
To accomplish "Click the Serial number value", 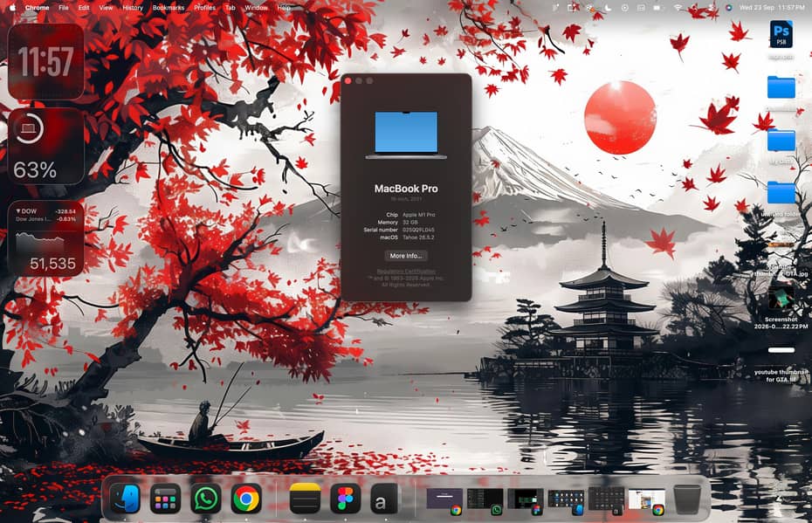I will [418, 230].
